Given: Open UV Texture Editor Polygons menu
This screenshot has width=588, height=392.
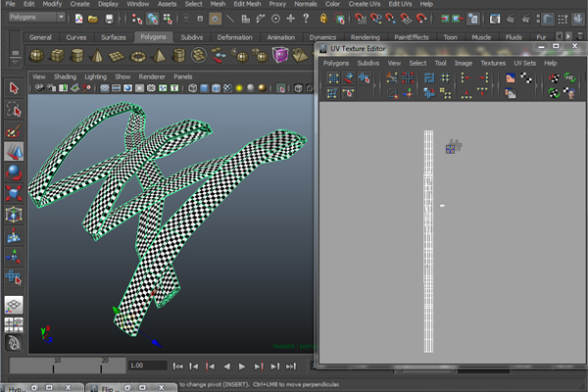Looking at the screenshot, I should tap(336, 63).
